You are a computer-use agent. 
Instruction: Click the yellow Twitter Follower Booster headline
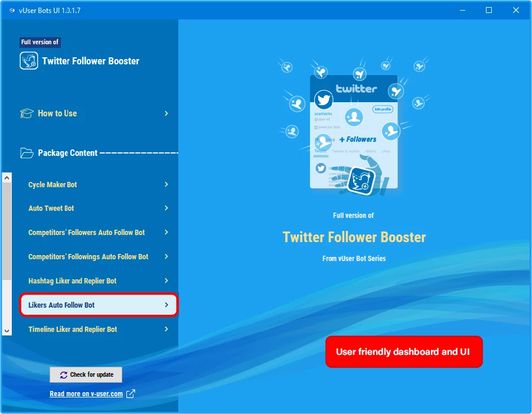coord(354,237)
